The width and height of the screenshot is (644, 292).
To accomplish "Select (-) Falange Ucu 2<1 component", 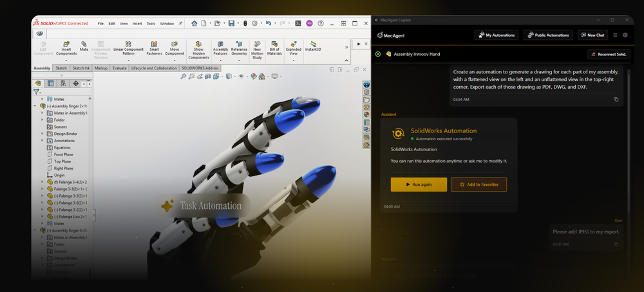I will pyautogui.click(x=66, y=217).
